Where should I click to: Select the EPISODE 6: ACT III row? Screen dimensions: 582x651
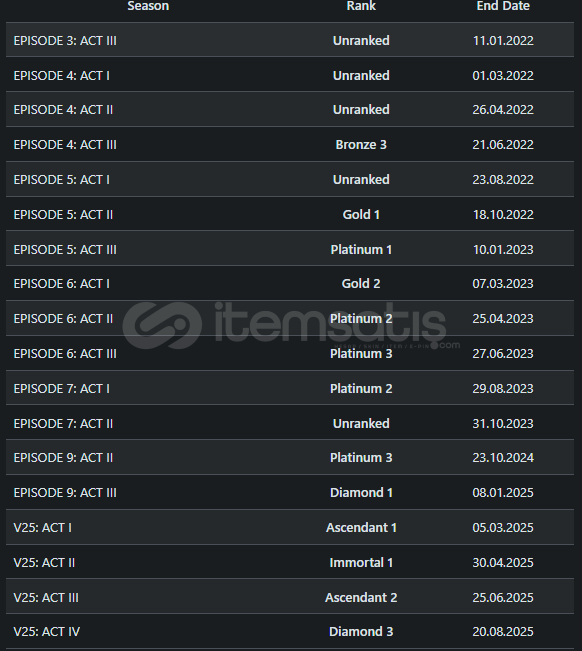point(290,353)
